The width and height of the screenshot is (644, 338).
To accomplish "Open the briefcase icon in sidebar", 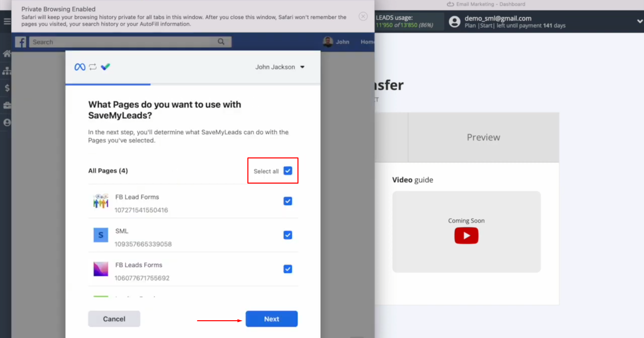I will [x=7, y=105].
